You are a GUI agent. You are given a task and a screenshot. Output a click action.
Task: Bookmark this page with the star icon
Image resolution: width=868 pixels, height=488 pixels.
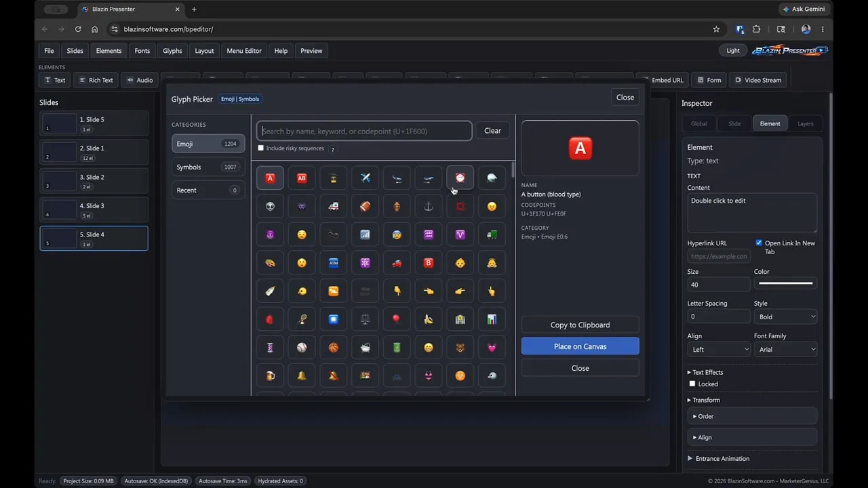pyautogui.click(x=716, y=29)
